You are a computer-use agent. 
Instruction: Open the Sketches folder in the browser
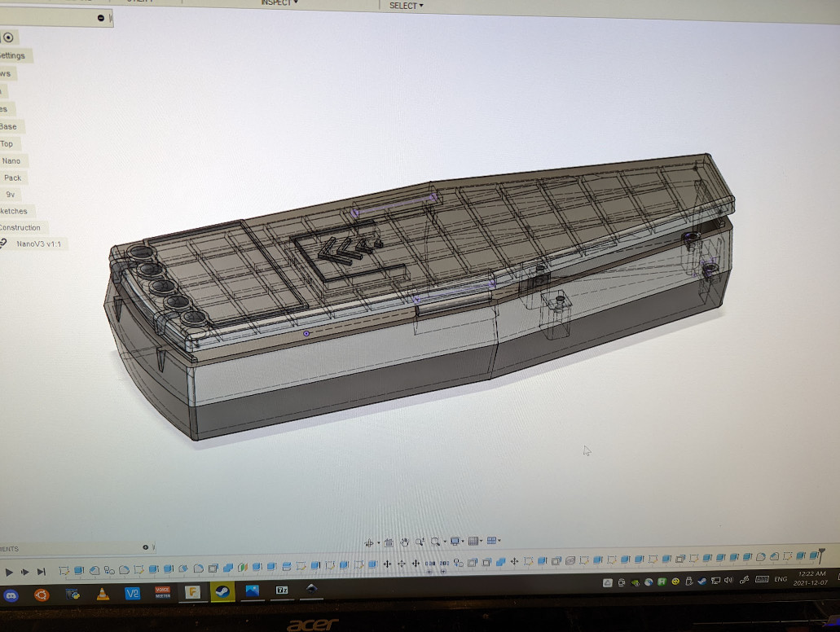coord(13,211)
